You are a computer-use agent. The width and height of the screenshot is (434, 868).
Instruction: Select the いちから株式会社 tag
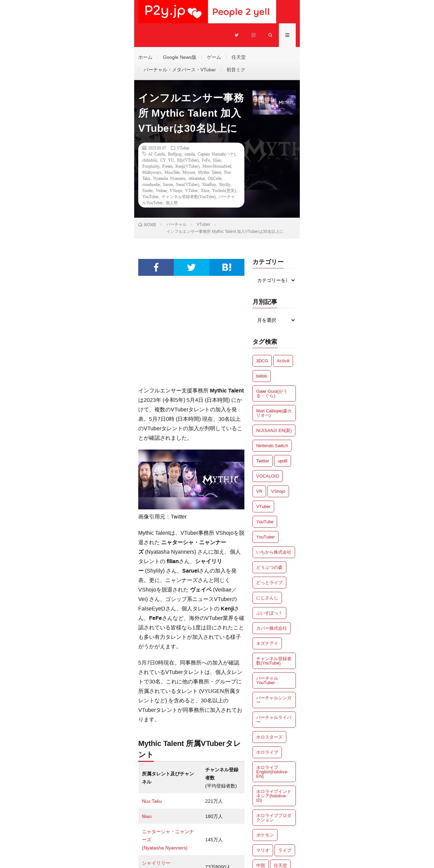pyautogui.click(x=274, y=552)
